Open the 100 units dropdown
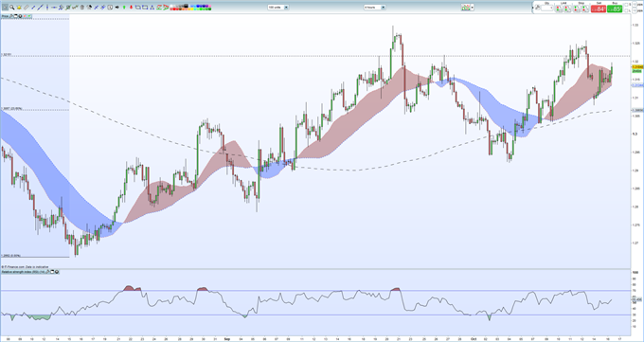 (x=278, y=7)
